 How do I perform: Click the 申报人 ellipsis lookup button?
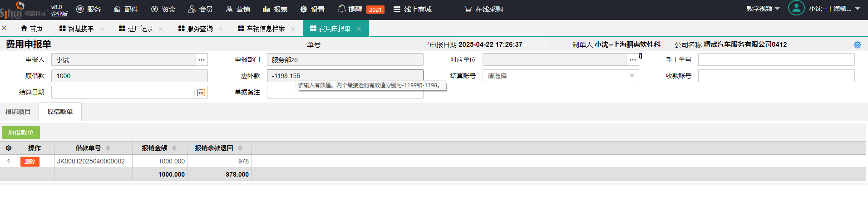click(x=202, y=60)
